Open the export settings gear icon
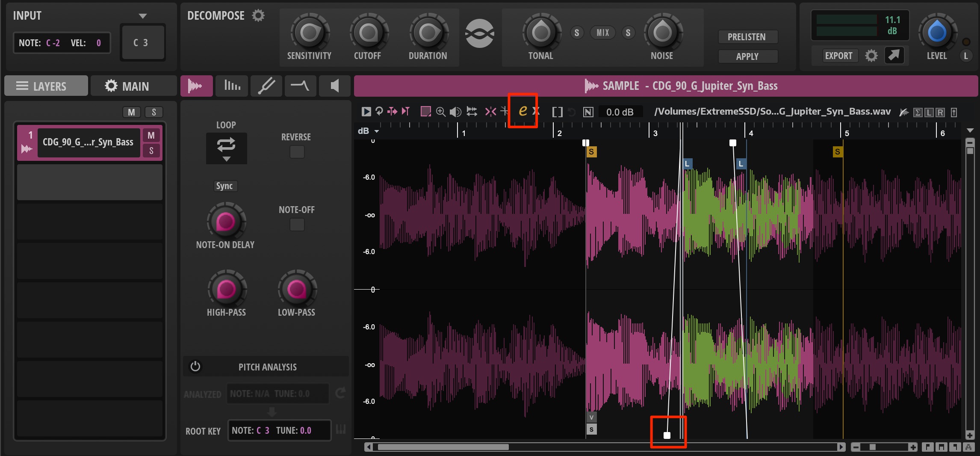The width and height of the screenshot is (980, 456). point(871,56)
